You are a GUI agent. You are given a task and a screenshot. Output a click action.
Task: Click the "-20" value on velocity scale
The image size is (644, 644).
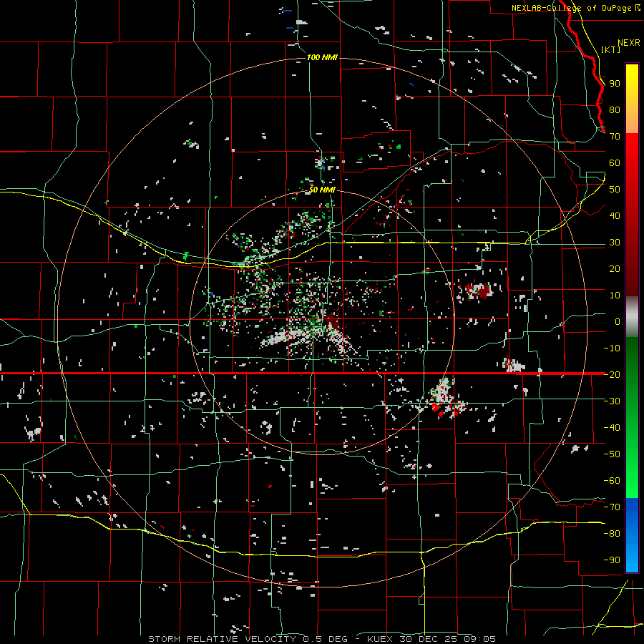click(x=612, y=375)
